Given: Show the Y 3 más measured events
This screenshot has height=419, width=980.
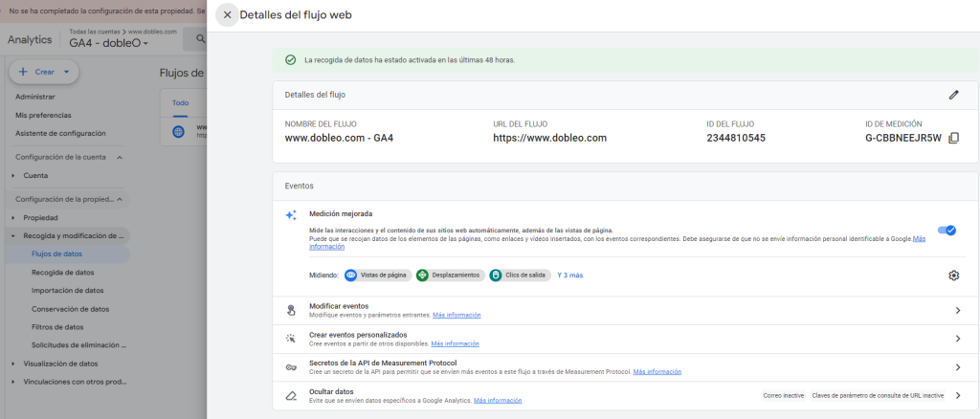Looking at the screenshot, I should [x=569, y=276].
